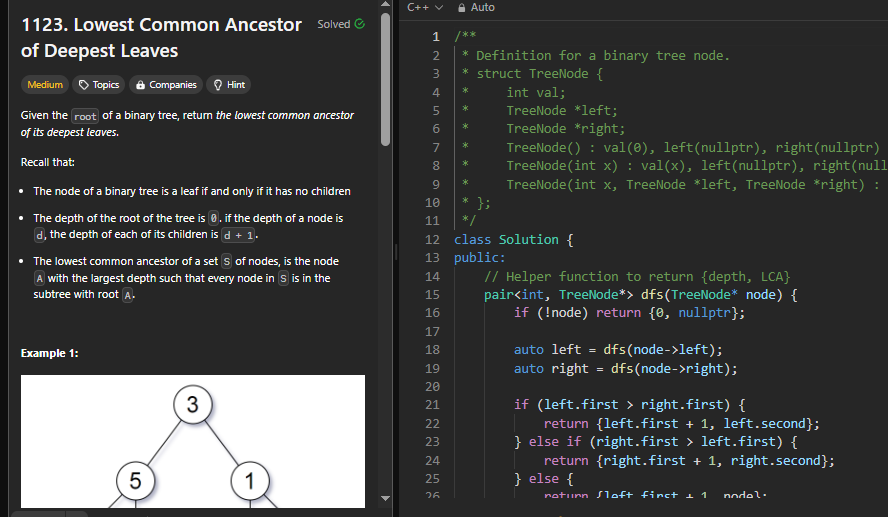Click the lock icon on Companies

pyautogui.click(x=140, y=85)
